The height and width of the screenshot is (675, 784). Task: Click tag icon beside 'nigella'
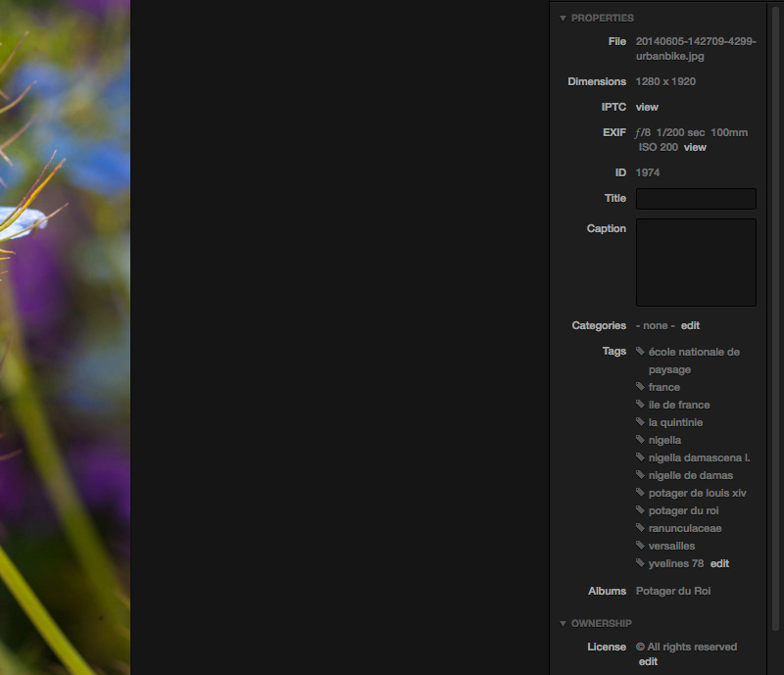coord(640,440)
